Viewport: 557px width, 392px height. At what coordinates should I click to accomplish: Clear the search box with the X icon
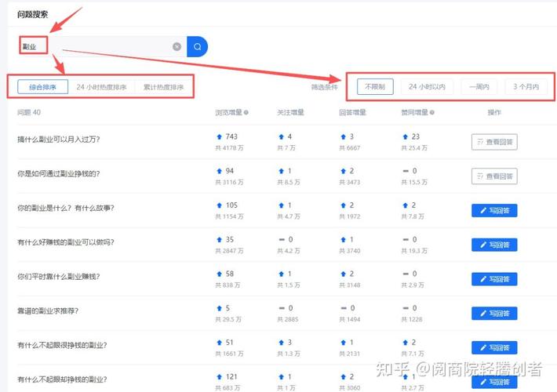(x=177, y=46)
